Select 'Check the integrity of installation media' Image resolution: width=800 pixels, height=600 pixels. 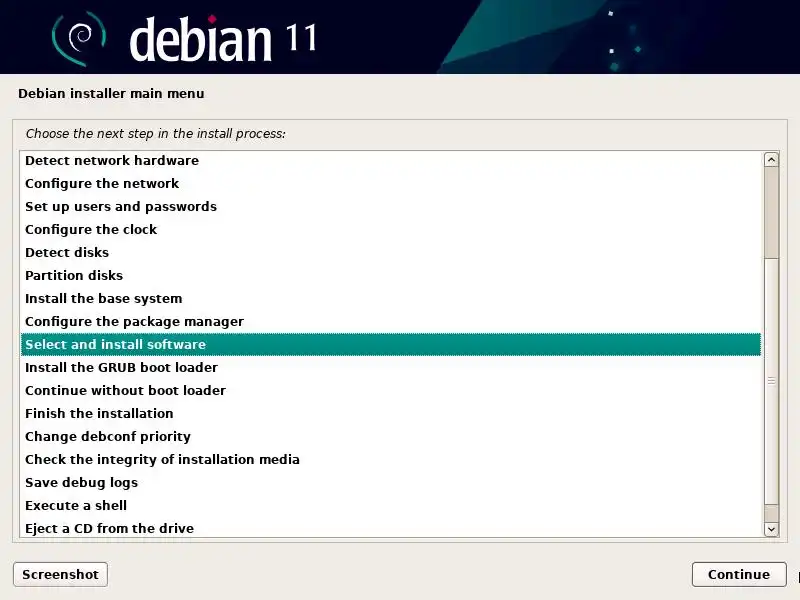click(391, 459)
